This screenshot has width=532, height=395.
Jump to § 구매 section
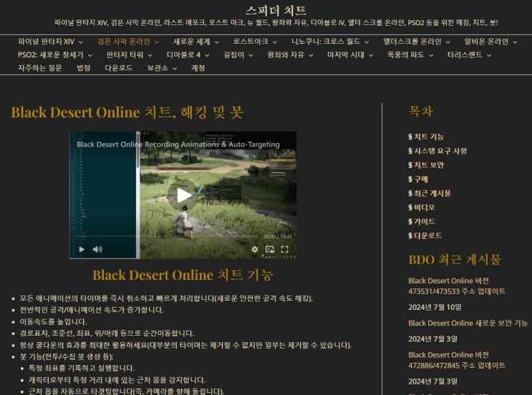[418, 180]
